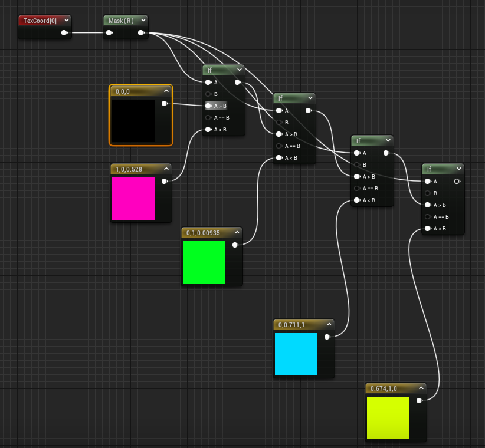Click the A < B pin on the rightmost If node

click(x=427, y=229)
